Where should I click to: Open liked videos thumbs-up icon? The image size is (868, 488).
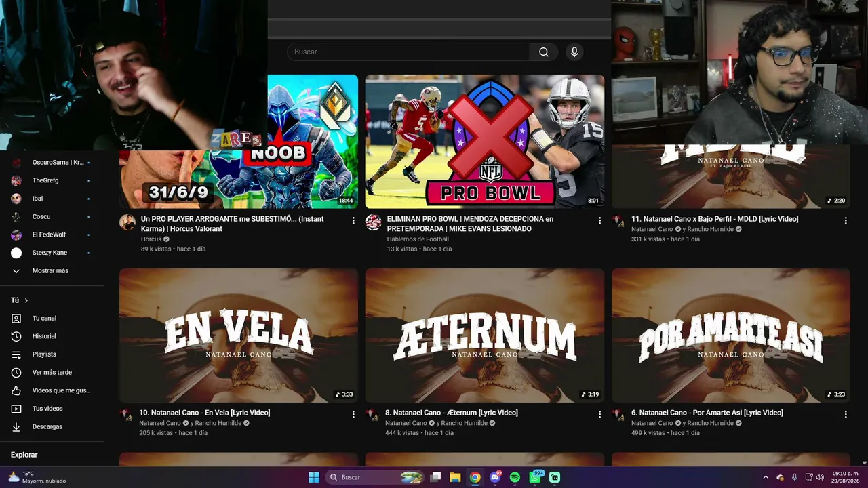coord(16,390)
